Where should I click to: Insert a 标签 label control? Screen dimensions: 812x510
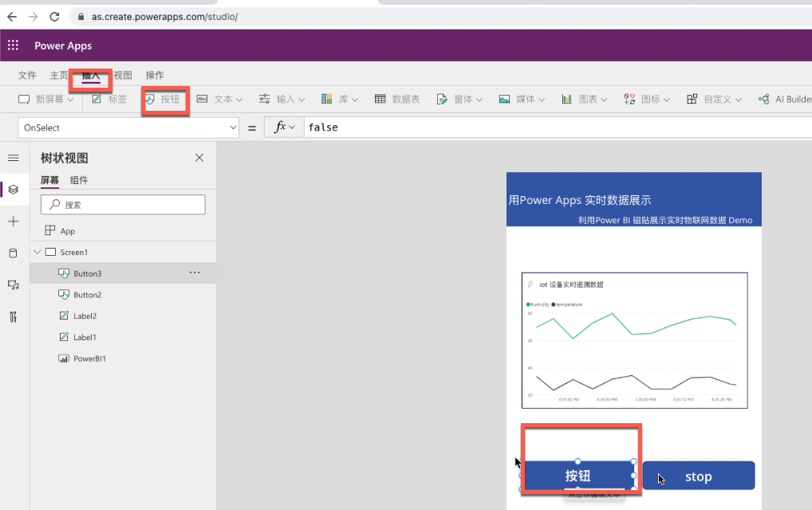(x=109, y=99)
